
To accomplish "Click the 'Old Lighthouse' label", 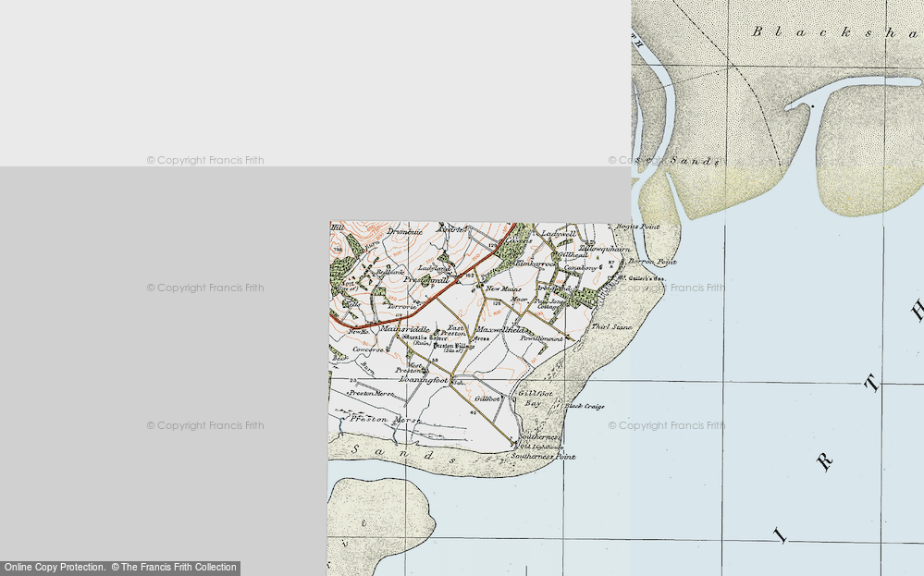I will coord(540,447).
